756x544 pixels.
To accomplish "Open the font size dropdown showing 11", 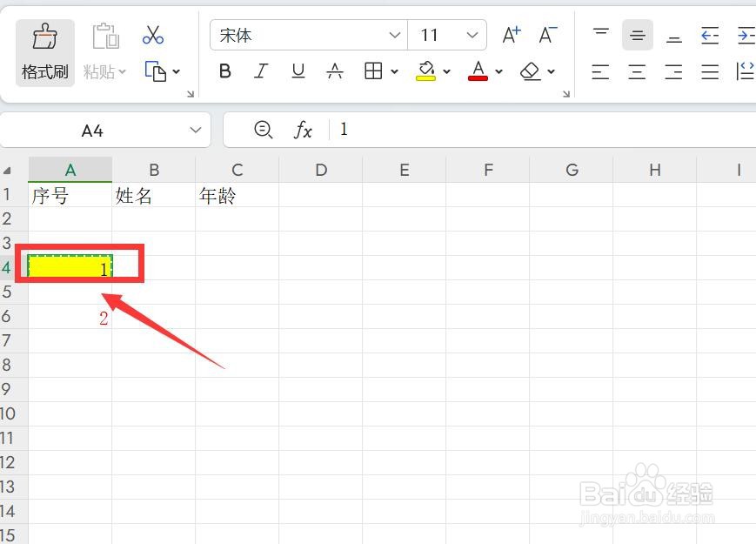I will click(474, 35).
